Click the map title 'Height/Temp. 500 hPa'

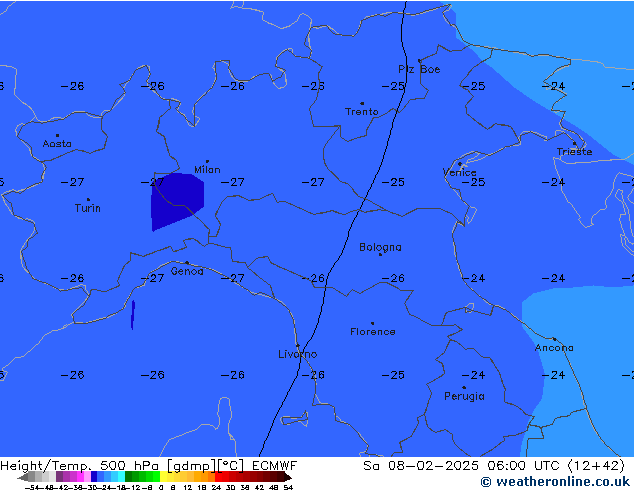81,466
